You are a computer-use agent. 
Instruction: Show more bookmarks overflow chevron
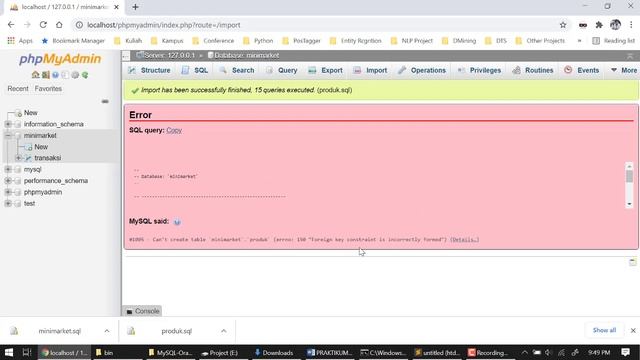point(579,41)
